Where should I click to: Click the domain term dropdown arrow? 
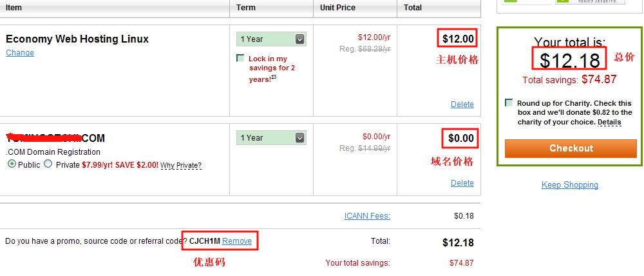[x=300, y=137]
